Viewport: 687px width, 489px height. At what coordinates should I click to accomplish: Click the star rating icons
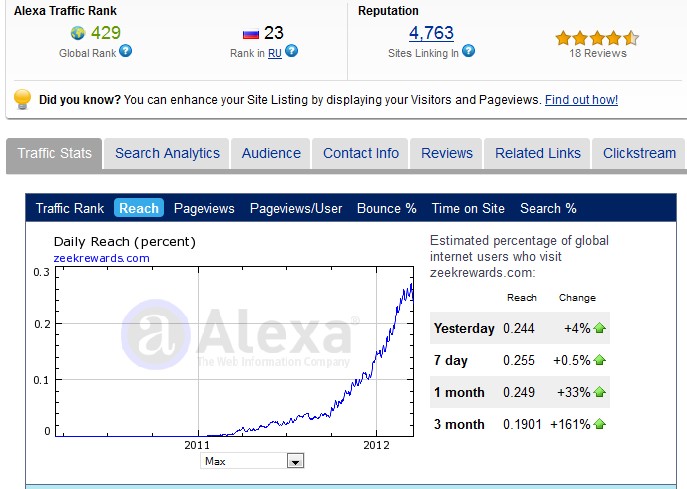click(597, 38)
